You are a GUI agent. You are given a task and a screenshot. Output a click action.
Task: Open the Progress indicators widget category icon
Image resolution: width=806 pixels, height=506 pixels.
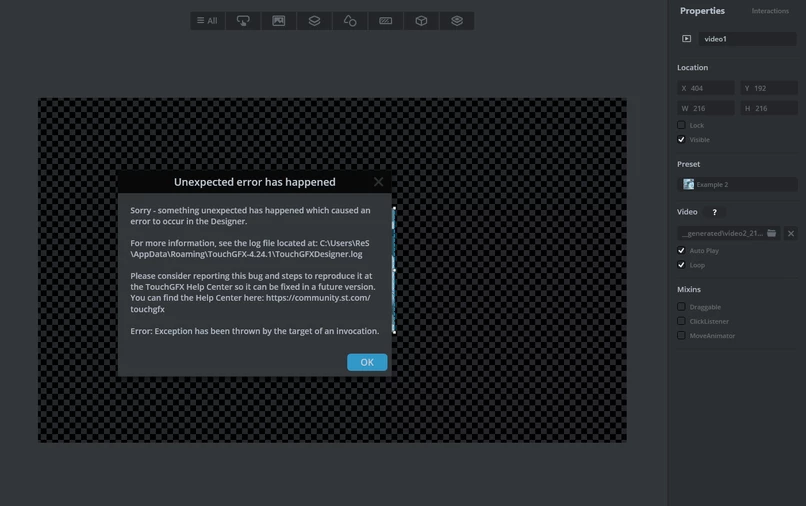pos(386,21)
